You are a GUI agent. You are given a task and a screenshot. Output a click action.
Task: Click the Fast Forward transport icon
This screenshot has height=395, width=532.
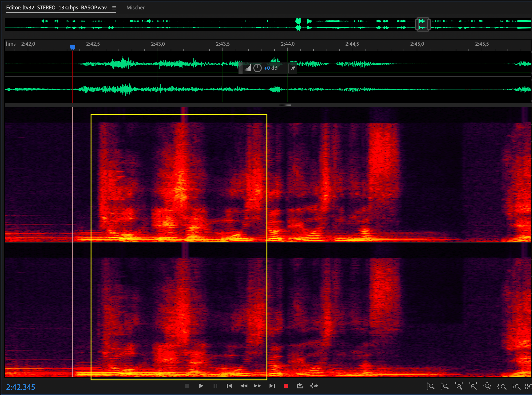pos(257,386)
